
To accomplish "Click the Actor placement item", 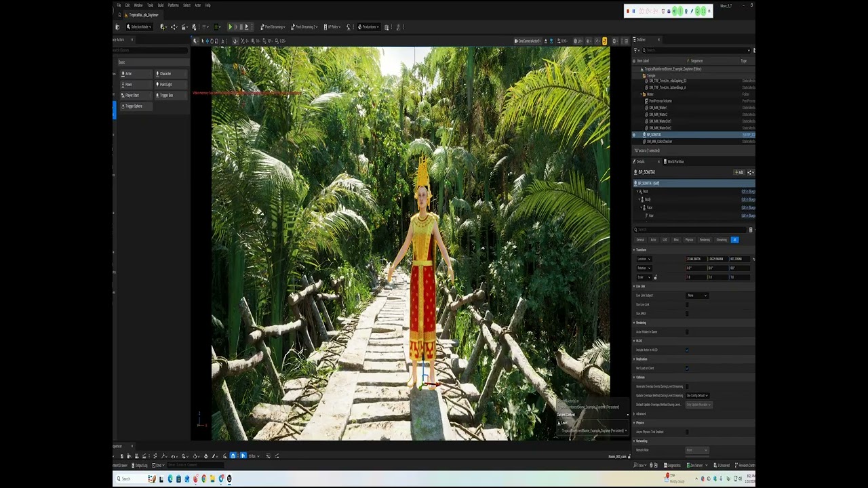I will [136, 74].
